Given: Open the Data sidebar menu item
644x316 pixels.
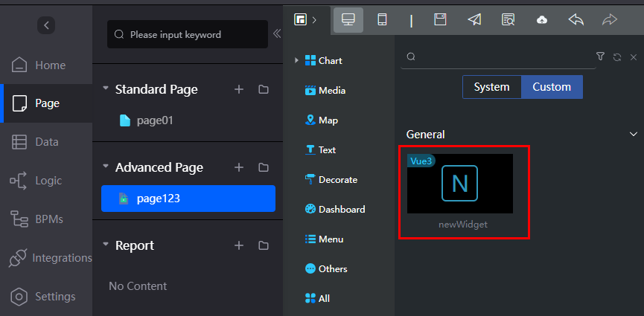Looking at the screenshot, I should [x=46, y=142].
